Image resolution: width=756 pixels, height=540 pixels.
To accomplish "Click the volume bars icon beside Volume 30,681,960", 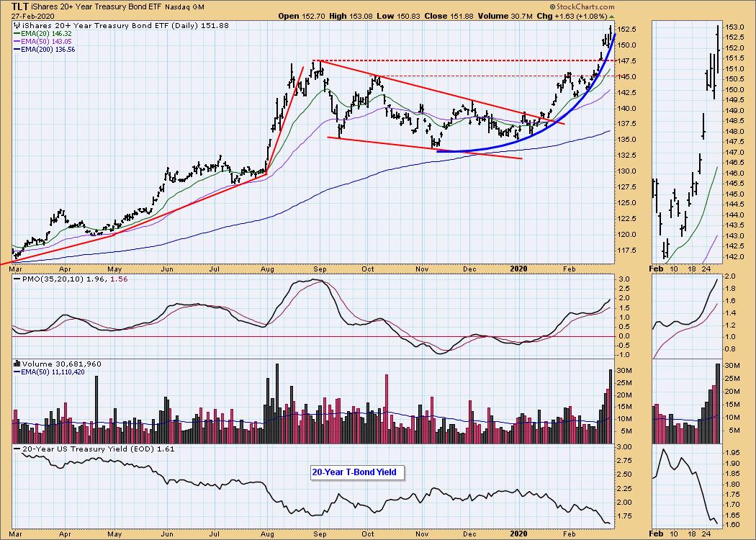I will [x=17, y=364].
